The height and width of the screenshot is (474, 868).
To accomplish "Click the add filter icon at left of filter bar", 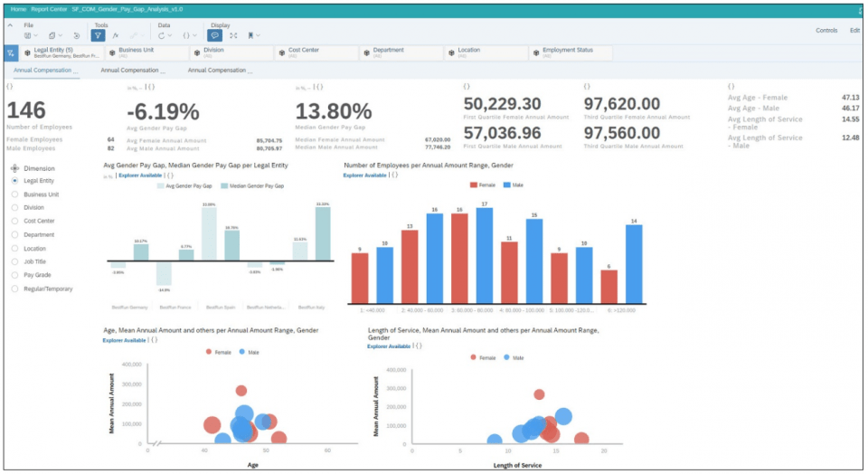I will (x=11, y=53).
